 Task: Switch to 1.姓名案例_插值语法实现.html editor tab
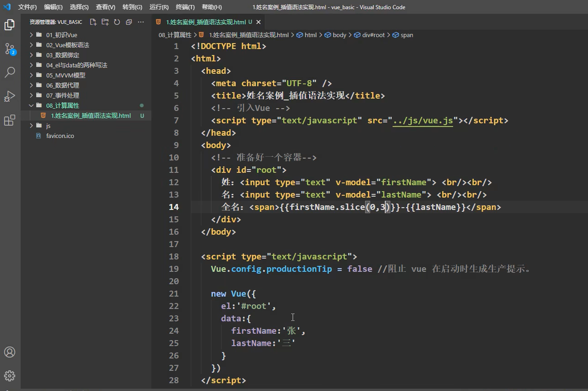209,22
